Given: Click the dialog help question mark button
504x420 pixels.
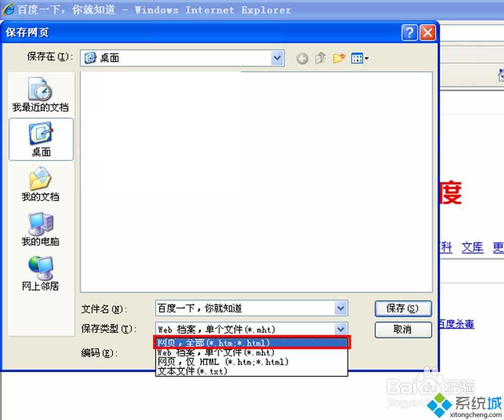Looking at the screenshot, I should (409, 33).
